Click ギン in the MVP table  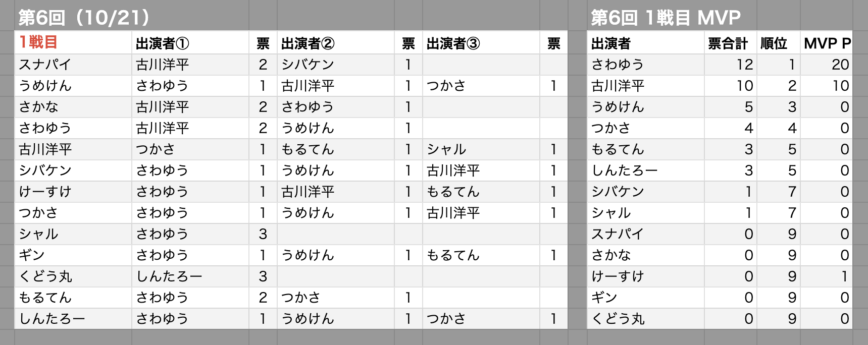click(x=604, y=298)
